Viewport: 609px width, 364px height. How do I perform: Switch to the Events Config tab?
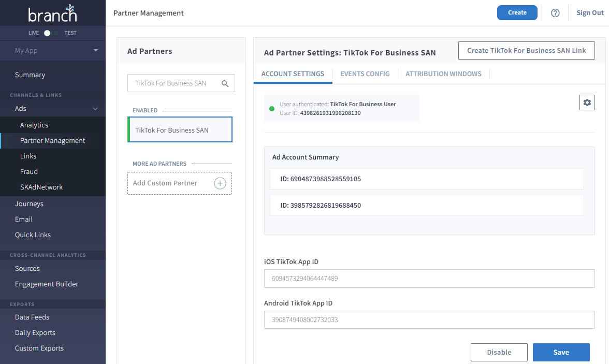[x=365, y=74]
